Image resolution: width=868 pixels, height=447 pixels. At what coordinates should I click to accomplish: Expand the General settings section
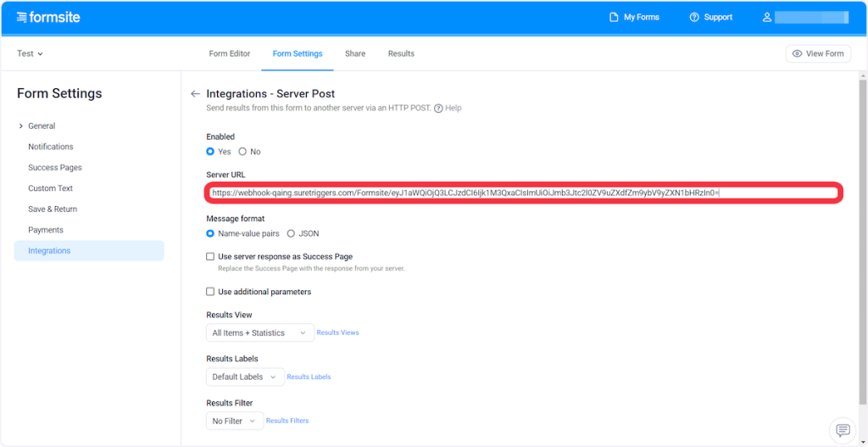pos(21,126)
